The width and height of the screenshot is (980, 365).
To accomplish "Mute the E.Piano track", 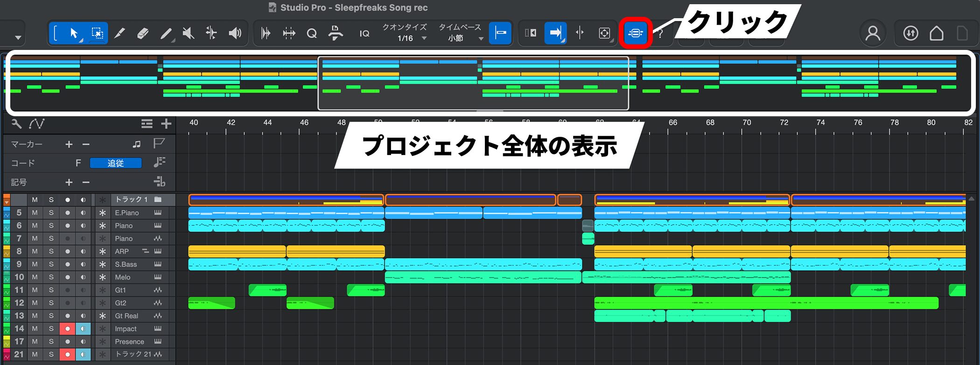I will (35, 213).
